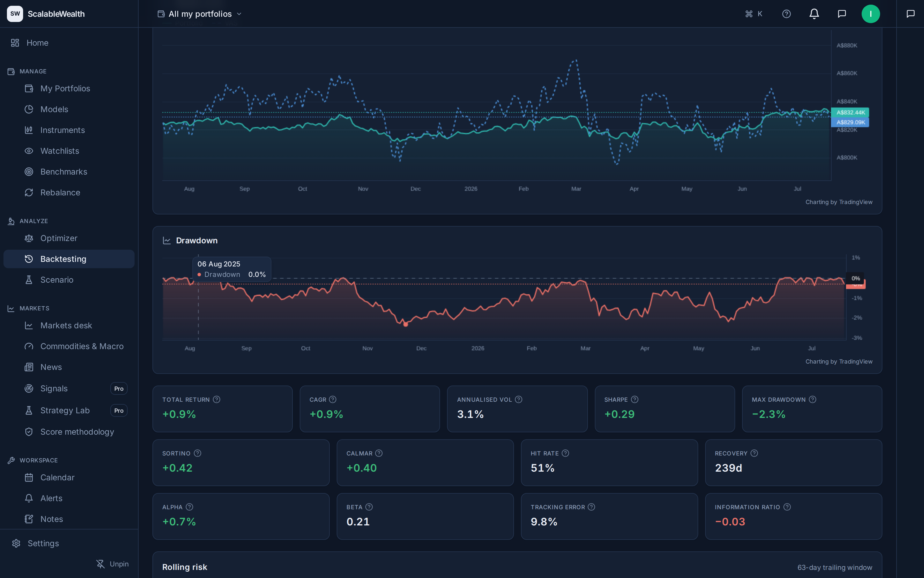This screenshot has height=578, width=924.
Task: Open the All my portfolios dropdown
Action: tap(200, 14)
